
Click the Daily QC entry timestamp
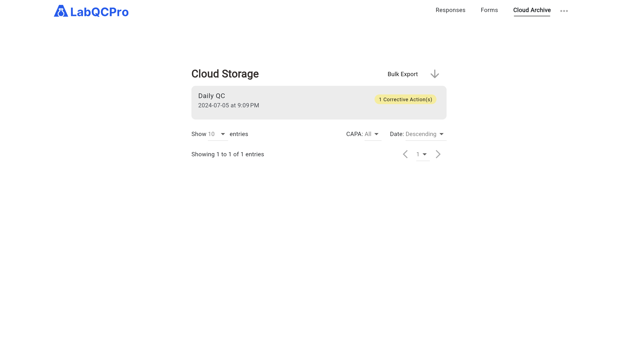click(x=228, y=105)
